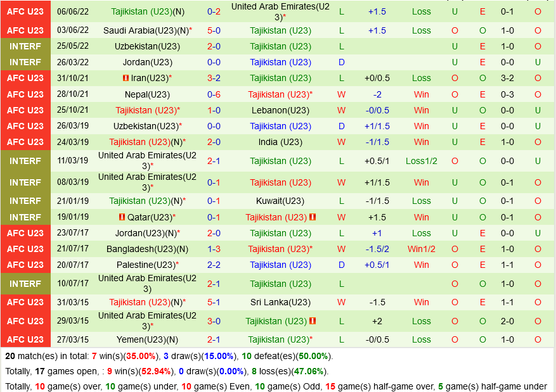556x392 pixels.
Task: Click red card icon after Tajikistan in 29/03/15 row
Action: pos(313,321)
